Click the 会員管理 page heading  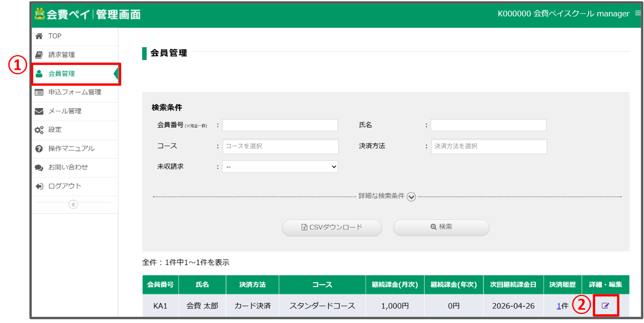(x=169, y=53)
